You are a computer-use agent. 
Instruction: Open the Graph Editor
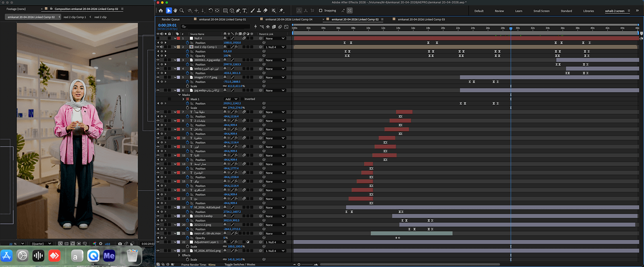tap(286, 27)
